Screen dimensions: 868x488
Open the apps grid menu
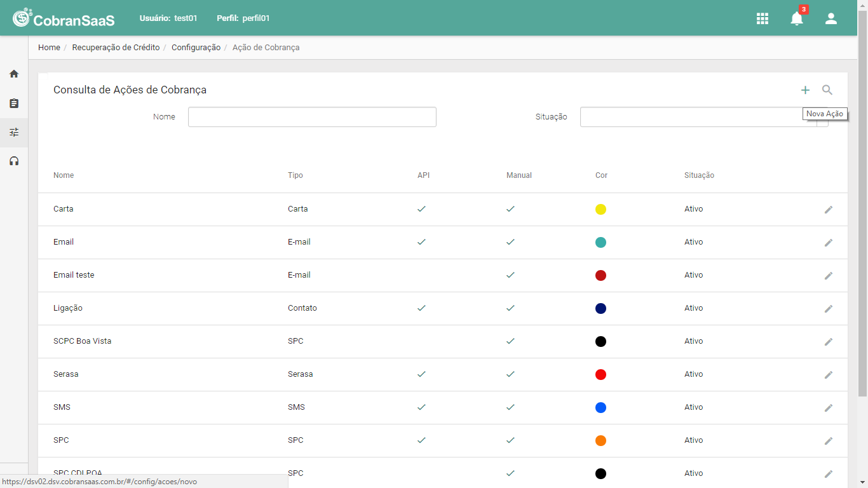763,18
